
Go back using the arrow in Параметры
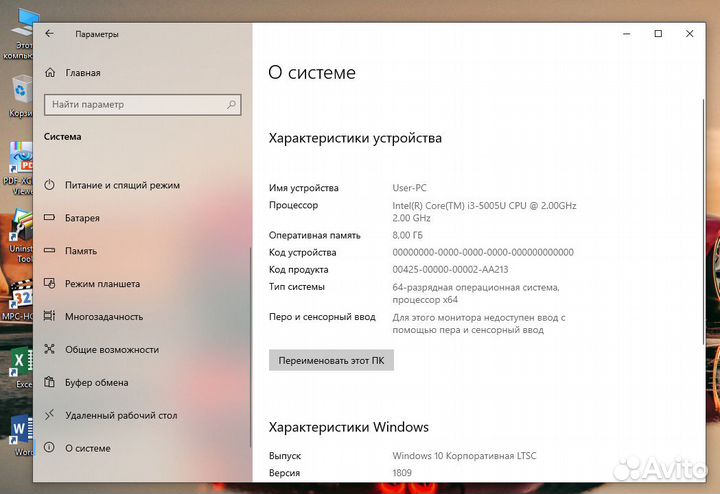tap(50, 34)
